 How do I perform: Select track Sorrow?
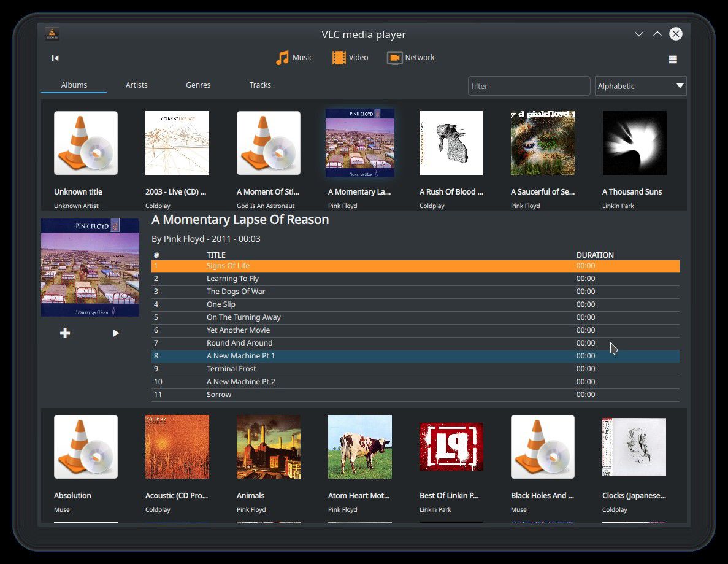coord(415,395)
